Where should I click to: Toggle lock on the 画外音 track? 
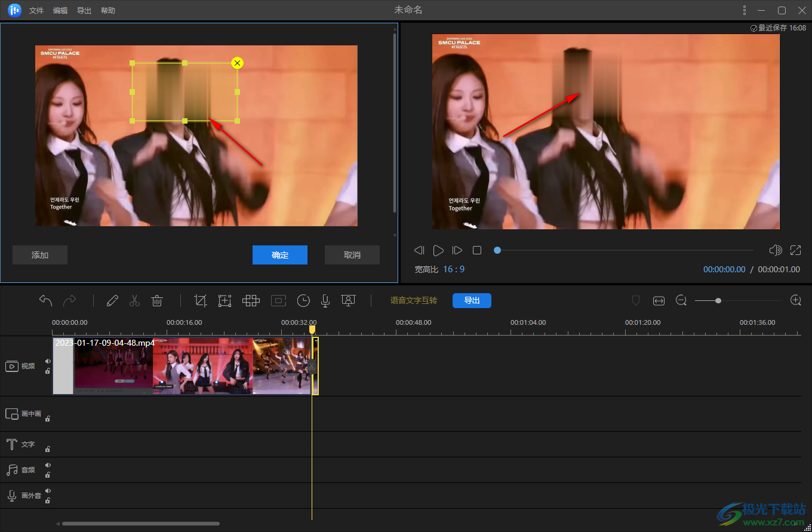48,500
